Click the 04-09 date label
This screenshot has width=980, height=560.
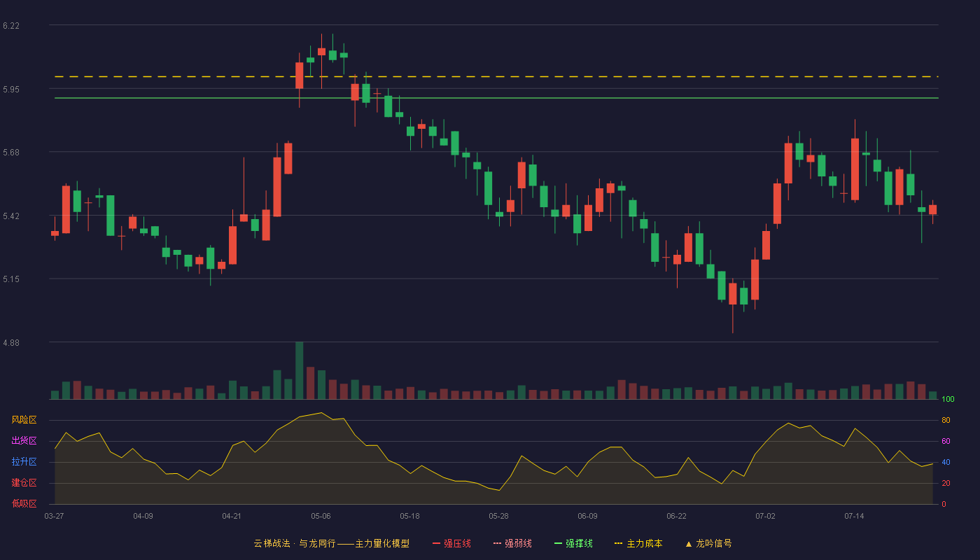click(143, 516)
